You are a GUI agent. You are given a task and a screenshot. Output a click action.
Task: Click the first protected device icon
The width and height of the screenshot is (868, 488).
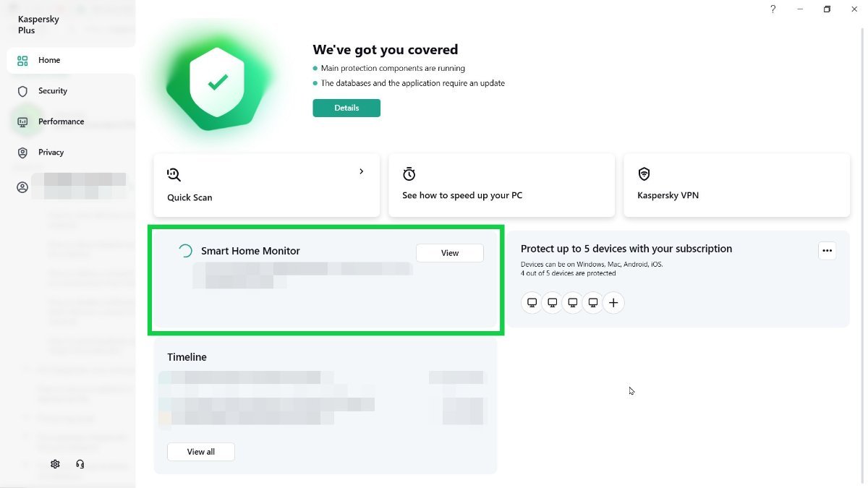pyautogui.click(x=532, y=302)
